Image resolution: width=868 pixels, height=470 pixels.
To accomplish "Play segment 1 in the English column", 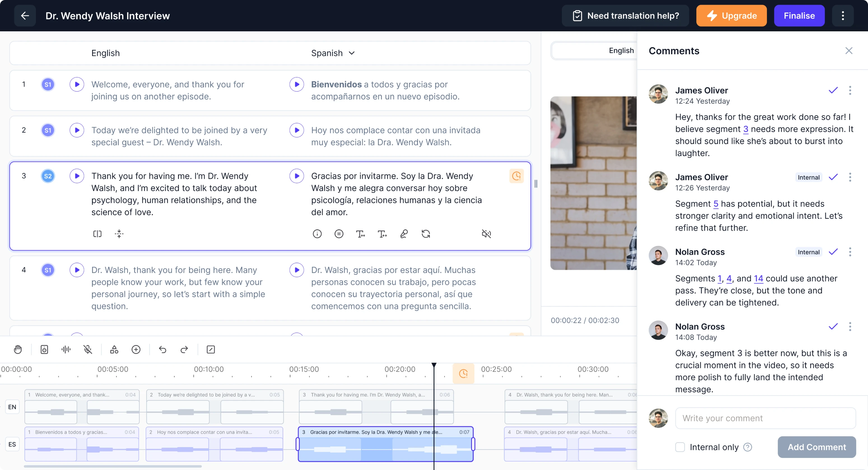I will (x=77, y=84).
